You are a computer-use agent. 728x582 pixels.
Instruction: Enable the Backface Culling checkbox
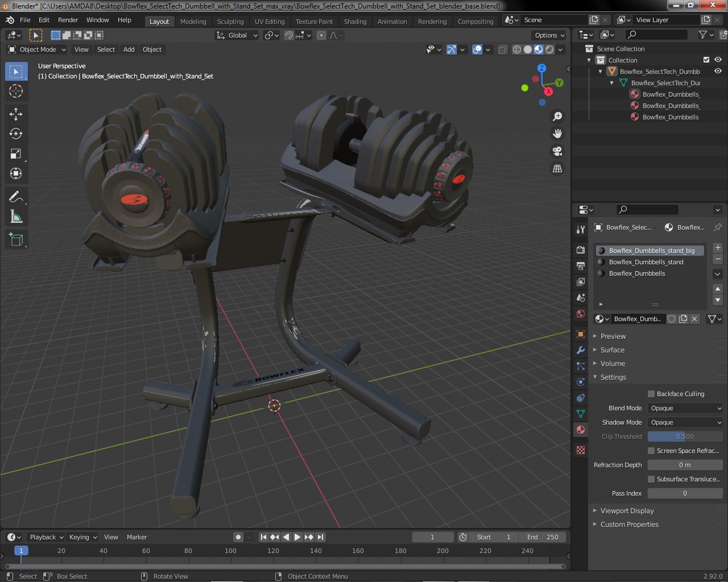click(651, 394)
